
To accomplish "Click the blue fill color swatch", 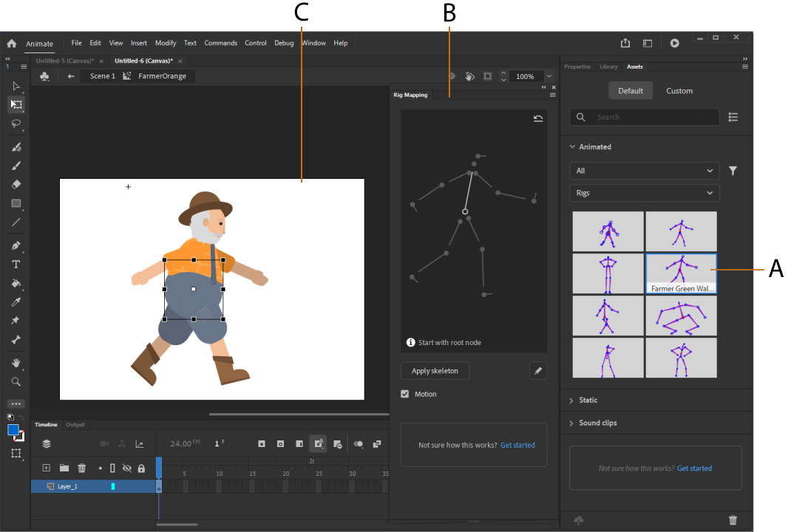I will coord(13,430).
